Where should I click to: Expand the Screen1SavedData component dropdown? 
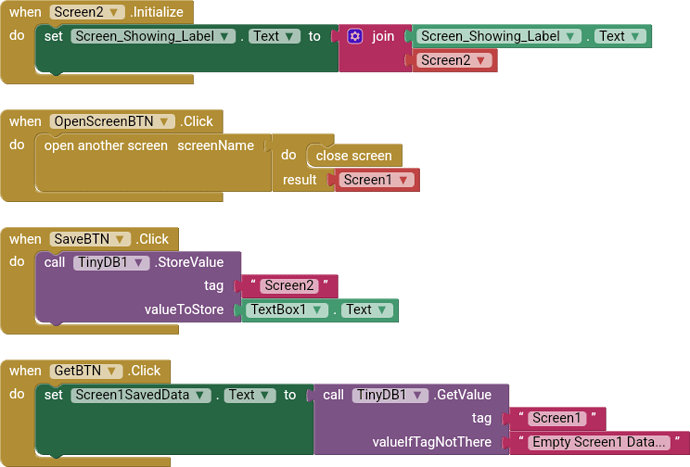(x=140, y=395)
